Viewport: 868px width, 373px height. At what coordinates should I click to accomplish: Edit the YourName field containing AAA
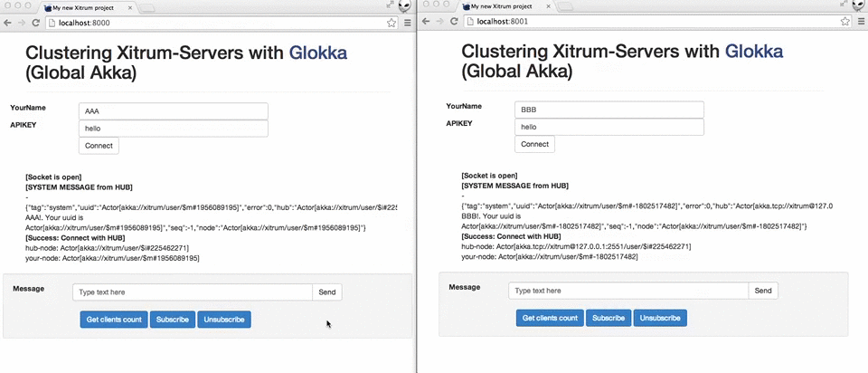[174, 110]
